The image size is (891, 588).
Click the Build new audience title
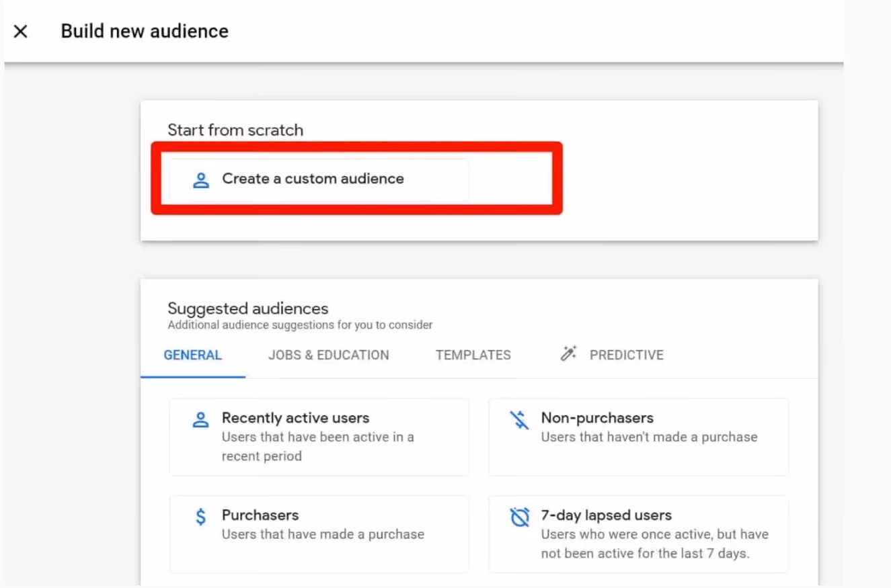145,31
